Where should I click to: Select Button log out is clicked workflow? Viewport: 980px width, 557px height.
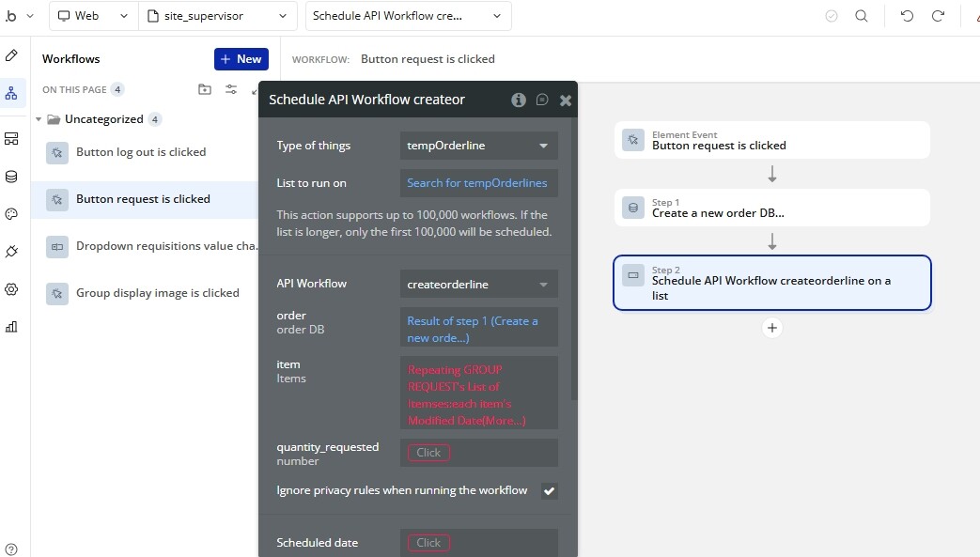[145, 152]
